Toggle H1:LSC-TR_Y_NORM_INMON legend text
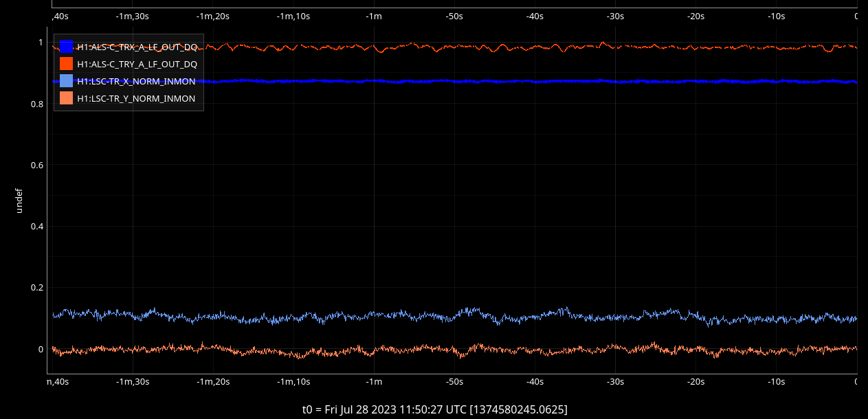The image size is (868, 419). point(136,98)
